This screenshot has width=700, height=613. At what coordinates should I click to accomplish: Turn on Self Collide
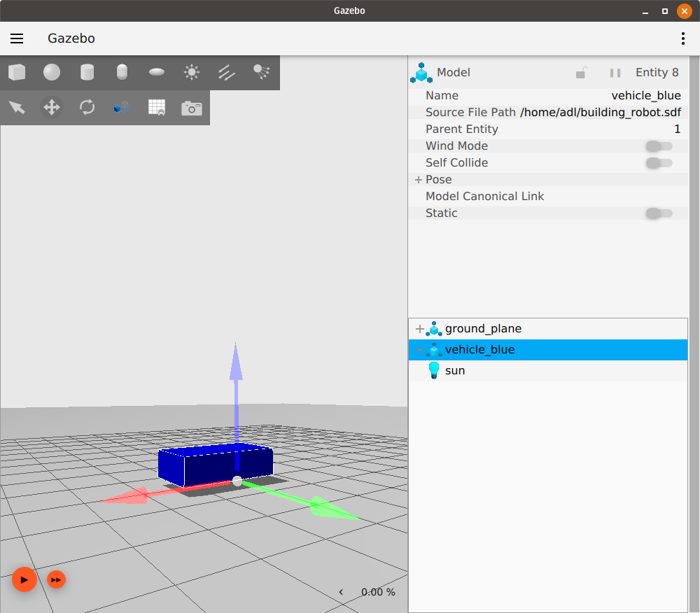[x=659, y=162]
